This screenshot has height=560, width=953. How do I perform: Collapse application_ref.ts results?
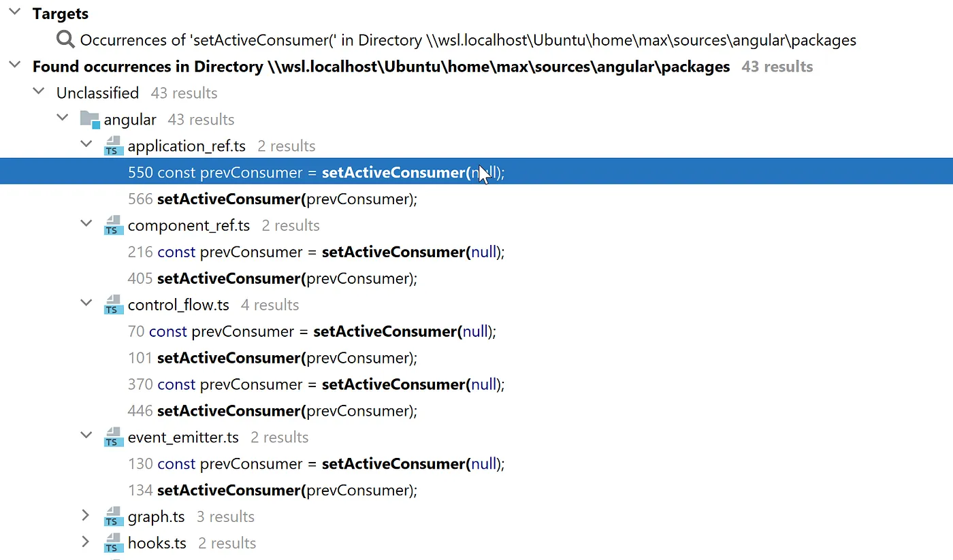pyautogui.click(x=86, y=144)
